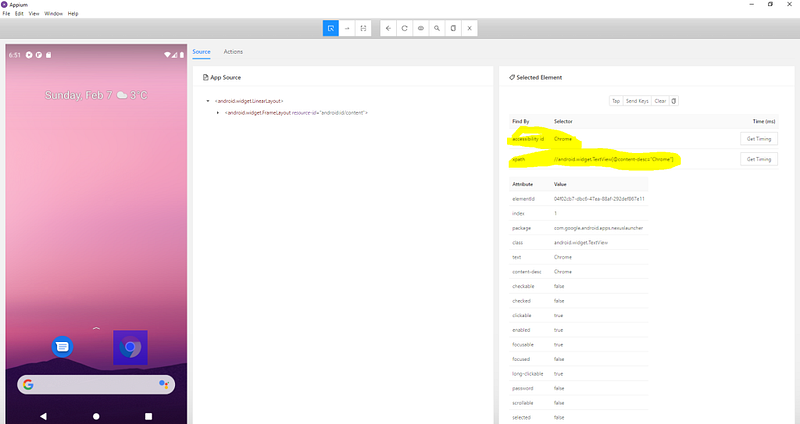Quit session with the X toolbar button

pyautogui.click(x=470, y=29)
